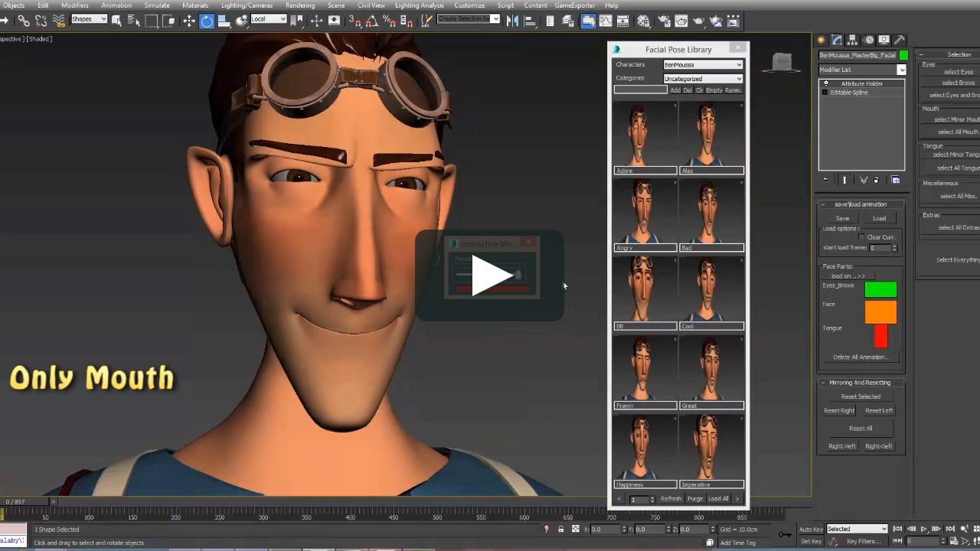The width and height of the screenshot is (980, 551).
Task: Open the Curve Editor icon
Action: pyautogui.click(x=605, y=21)
